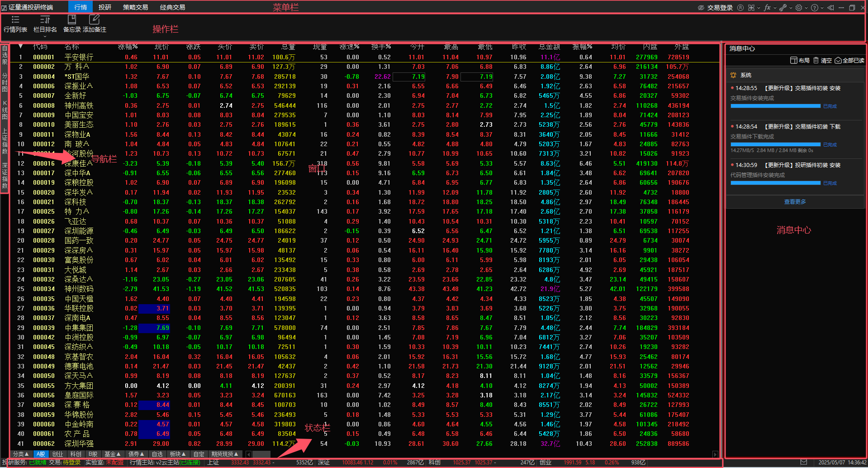This screenshot has width=868, height=468.
Task: Click progress bar of 交易插件安装完成 message
Action: point(775,106)
